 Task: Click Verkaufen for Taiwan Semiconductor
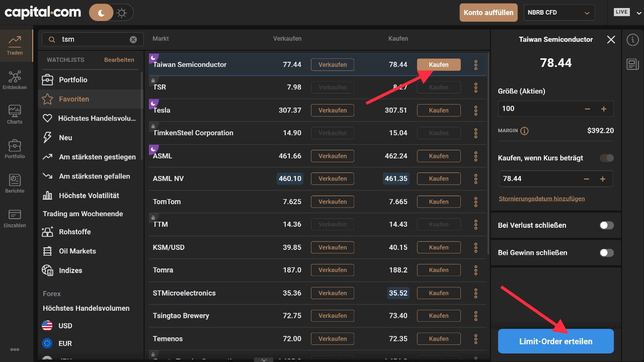coord(333,64)
